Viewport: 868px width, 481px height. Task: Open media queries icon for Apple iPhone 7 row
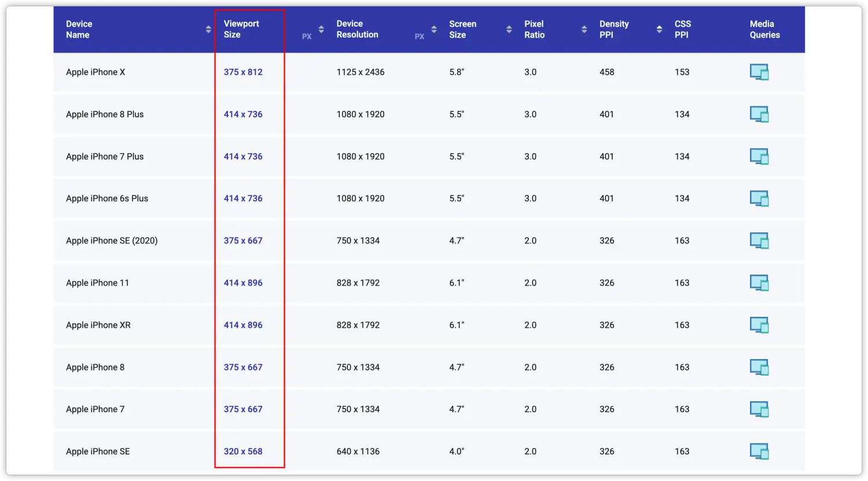(x=759, y=410)
